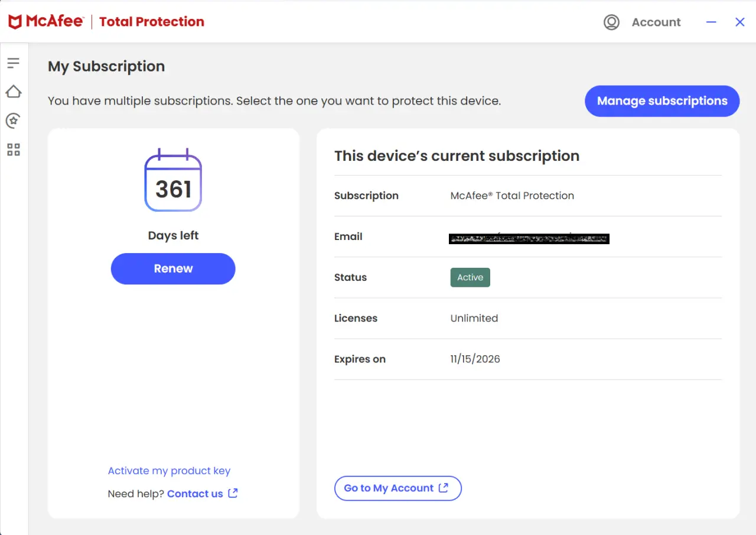Click the Manage subscriptions button
Screen dimensions: 756x535
tap(662, 101)
